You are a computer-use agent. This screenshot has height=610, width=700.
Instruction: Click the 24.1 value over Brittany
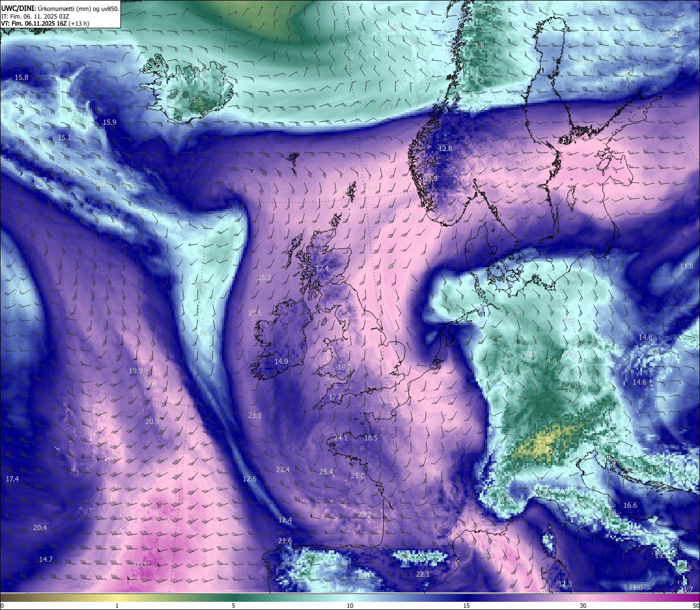(341, 438)
